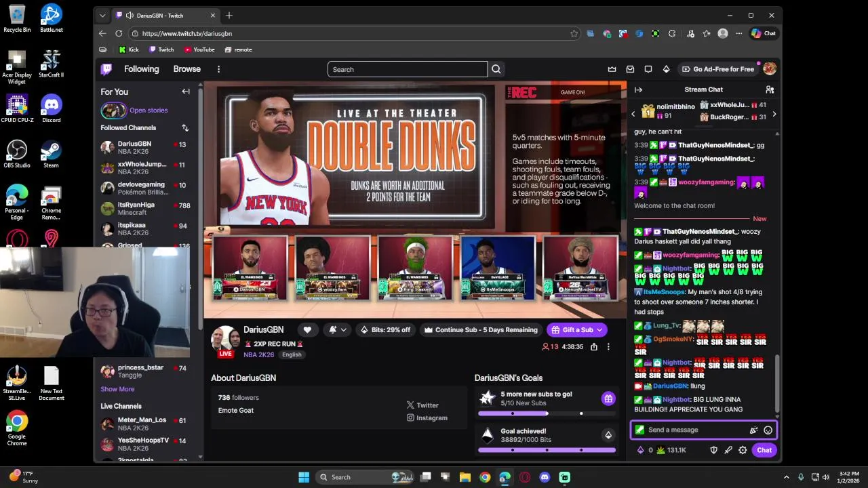Click new subs goal progress bar
Viewport: 868px width, 488px height.
(x=547, y=413)
